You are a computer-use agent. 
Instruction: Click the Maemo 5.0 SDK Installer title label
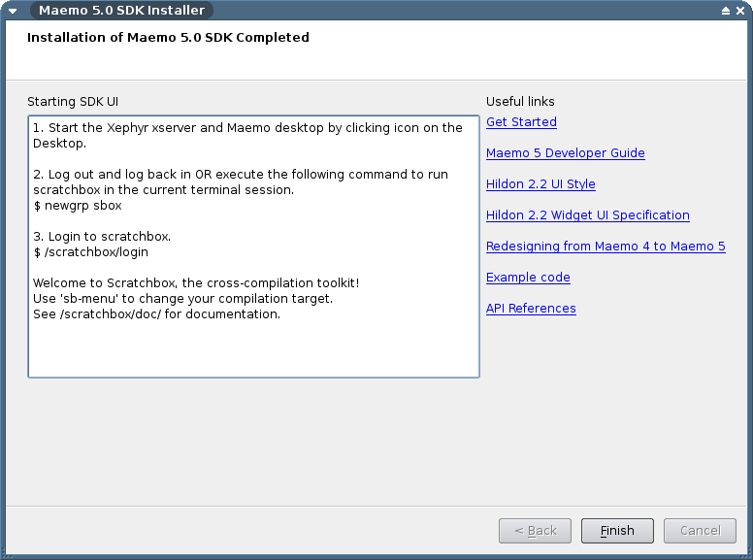pyautogui.click(x=121, y=10)
